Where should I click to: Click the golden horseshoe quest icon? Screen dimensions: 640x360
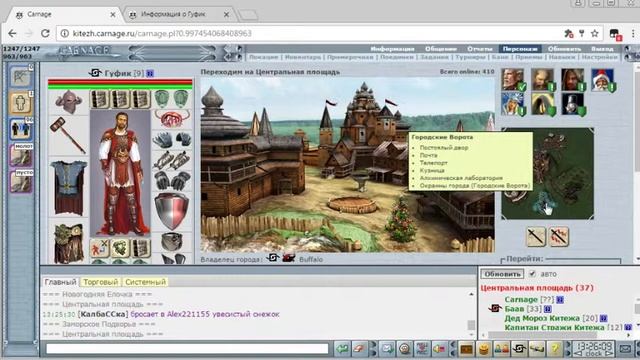click(x=542, y=104)
